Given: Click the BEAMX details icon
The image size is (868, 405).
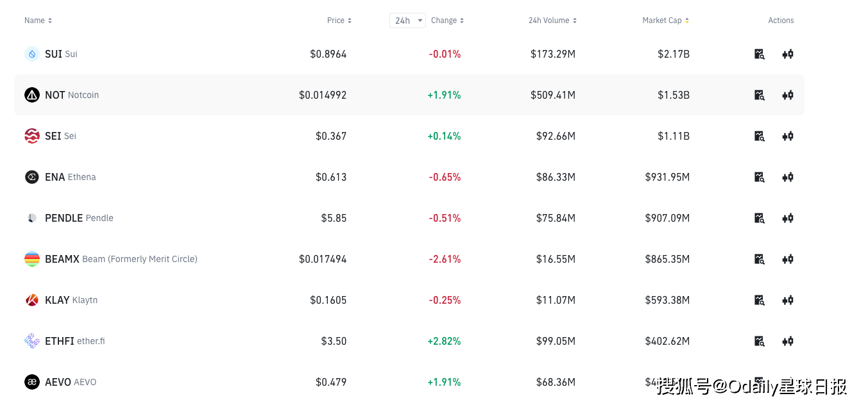Looking at the screenshot, I should pyautogui.click(x=759, y=259).
